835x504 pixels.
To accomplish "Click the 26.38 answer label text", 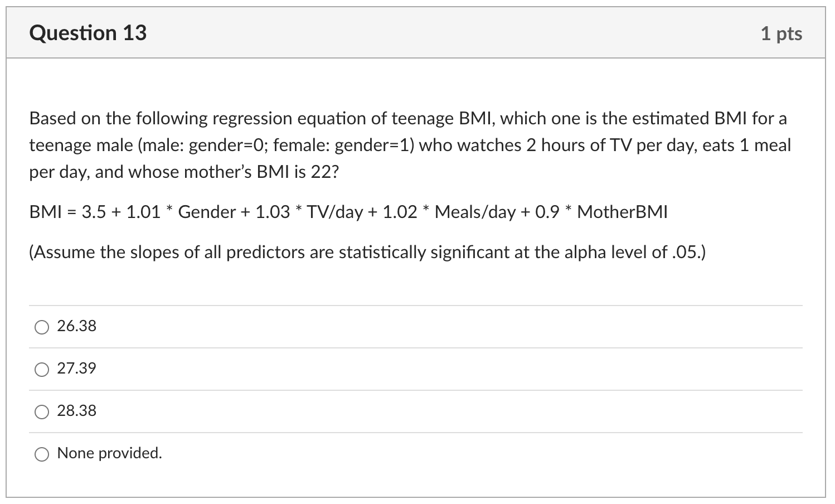I will (76, 326).
